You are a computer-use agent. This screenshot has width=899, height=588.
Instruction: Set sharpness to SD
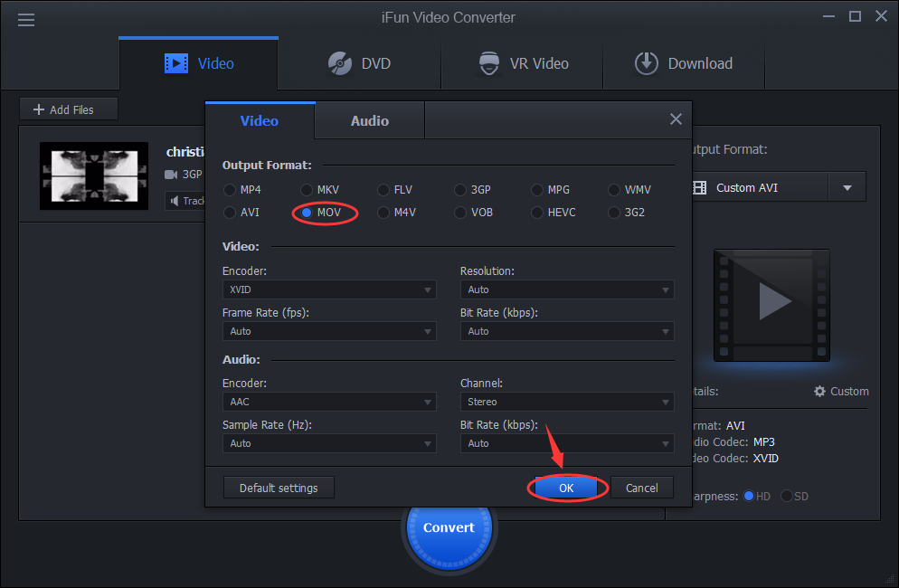coord(795,497)
